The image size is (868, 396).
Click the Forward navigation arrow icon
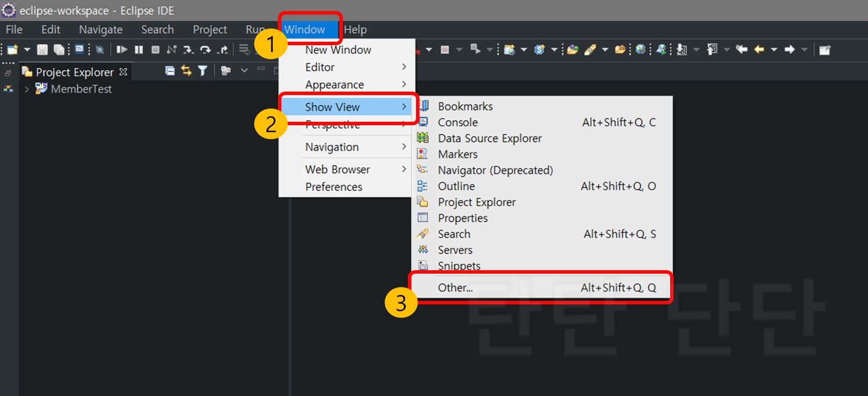[x=789, y=49]
